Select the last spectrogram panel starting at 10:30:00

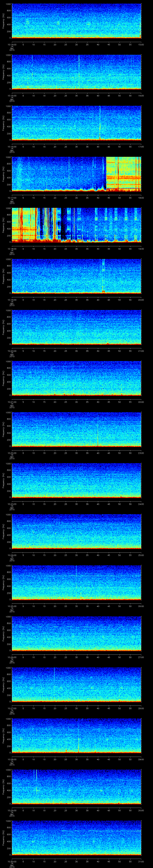point(76,838)
